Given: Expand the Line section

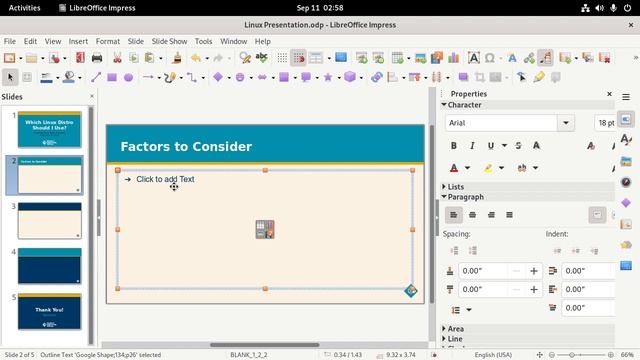Looking at the screenshot, I should (444, 339).
